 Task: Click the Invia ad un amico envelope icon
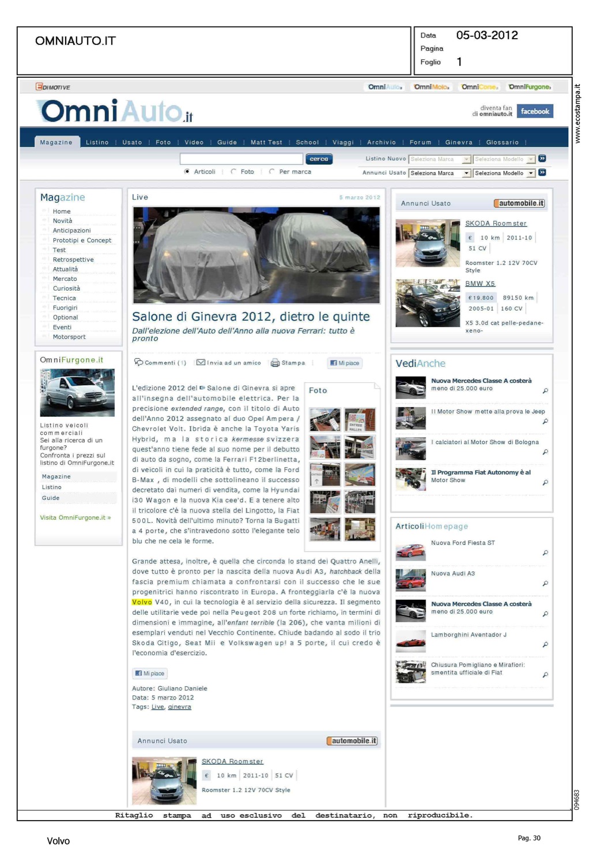[201, 362]
